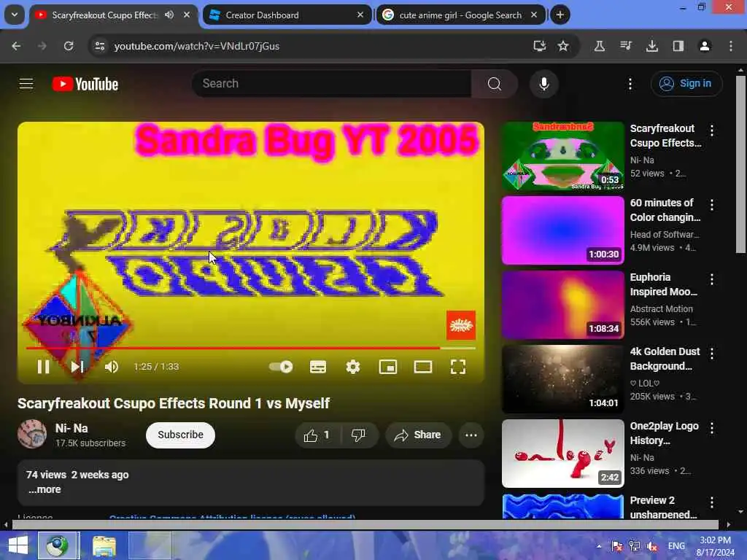Close the Creator Dashboard tab
This screenshot has height=560, width=747.
tap(360, 15)
